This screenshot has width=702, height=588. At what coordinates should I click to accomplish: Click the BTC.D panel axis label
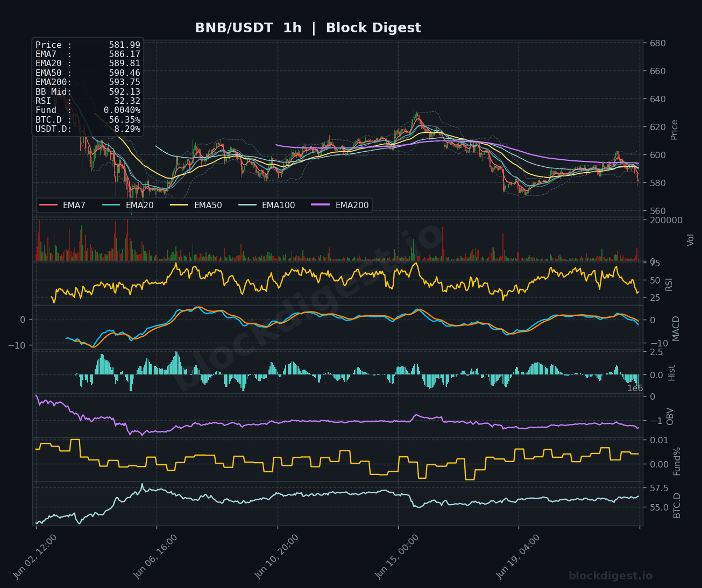pos(677,505)
